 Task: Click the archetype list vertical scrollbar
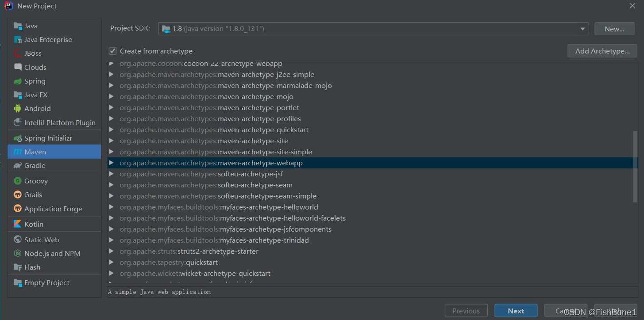pos(635,167)
